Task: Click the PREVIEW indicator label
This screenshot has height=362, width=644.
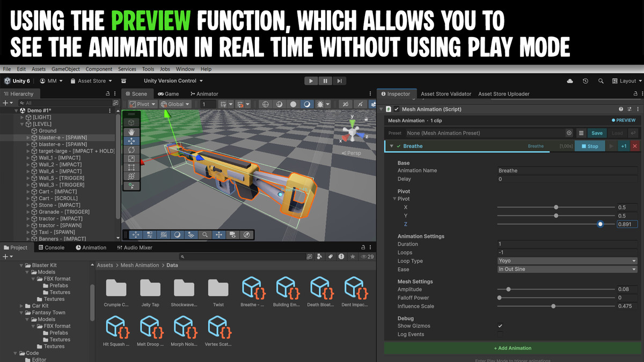Action: (x=624, y=121)
